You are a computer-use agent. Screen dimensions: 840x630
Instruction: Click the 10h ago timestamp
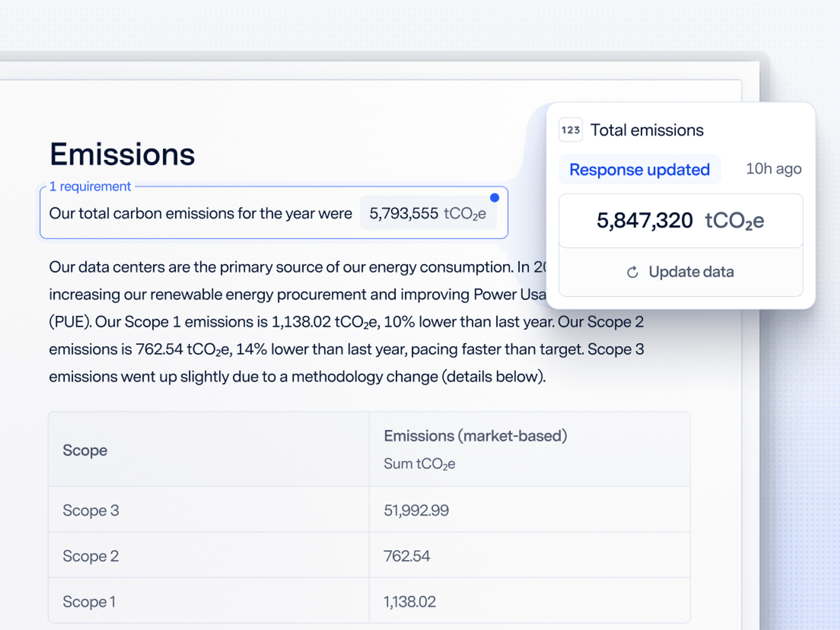pyautogui.click(x=773, y=169)
